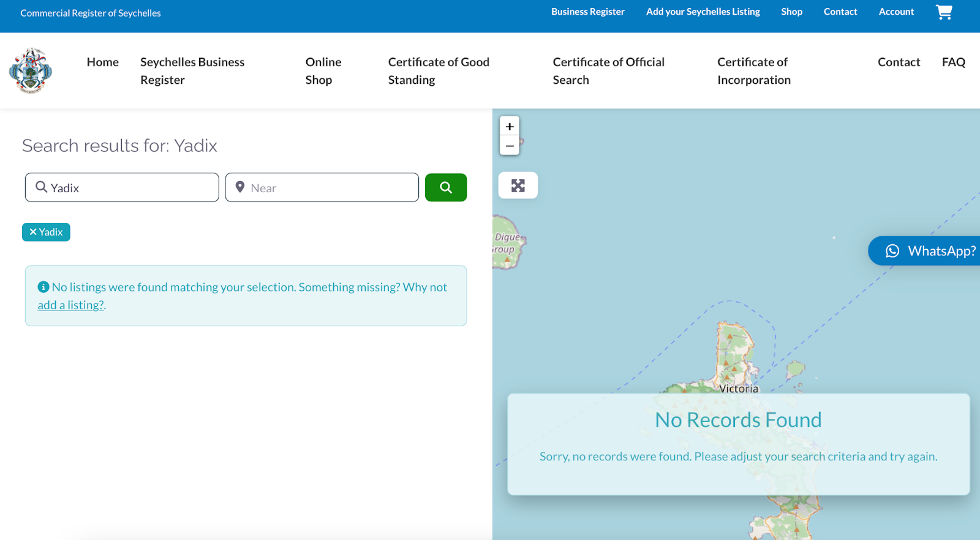
Task: Open Certificate of Official Search page
Action: pyautogui.click(x=608, y=71)
